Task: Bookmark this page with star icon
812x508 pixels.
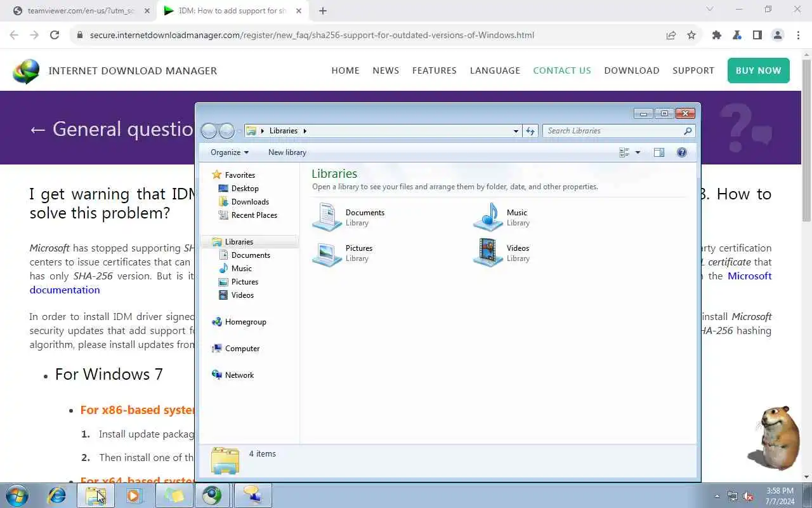Action: pos(691,35)
